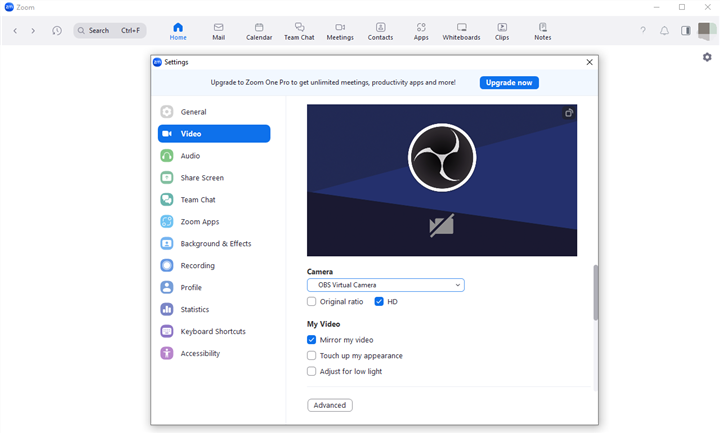Select Video settings
The width and height of the screenshot is (720, 434).
coord(214,134)
